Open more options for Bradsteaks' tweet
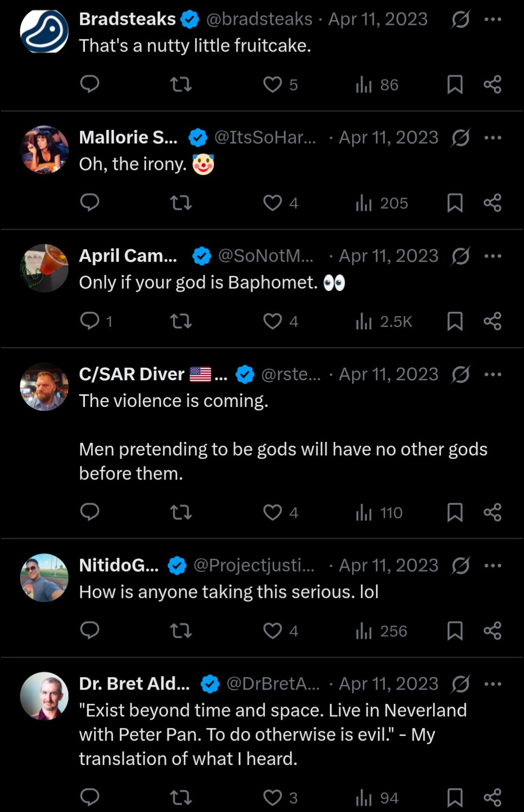The image size is (524, 812). [x=492, y=19]
